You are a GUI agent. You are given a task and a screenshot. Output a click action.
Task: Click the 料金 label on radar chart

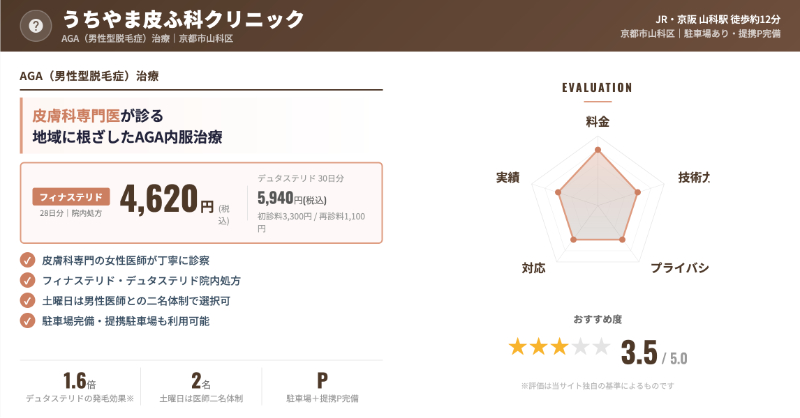tap(597, 122)
